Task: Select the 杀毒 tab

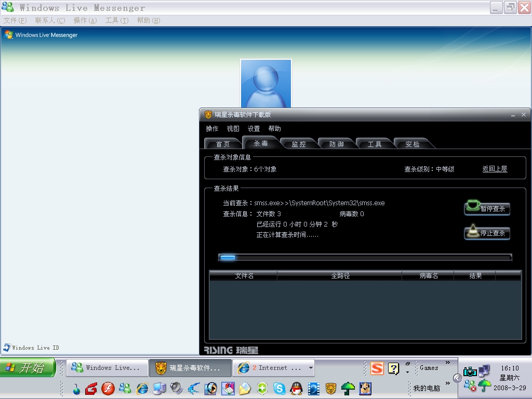Action: click(261, 143)
